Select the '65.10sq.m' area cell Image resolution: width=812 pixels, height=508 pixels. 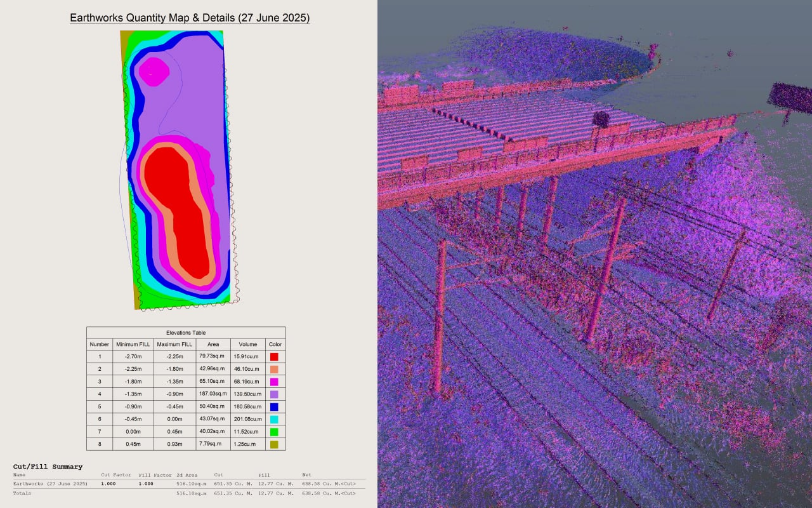click(213, 381)
